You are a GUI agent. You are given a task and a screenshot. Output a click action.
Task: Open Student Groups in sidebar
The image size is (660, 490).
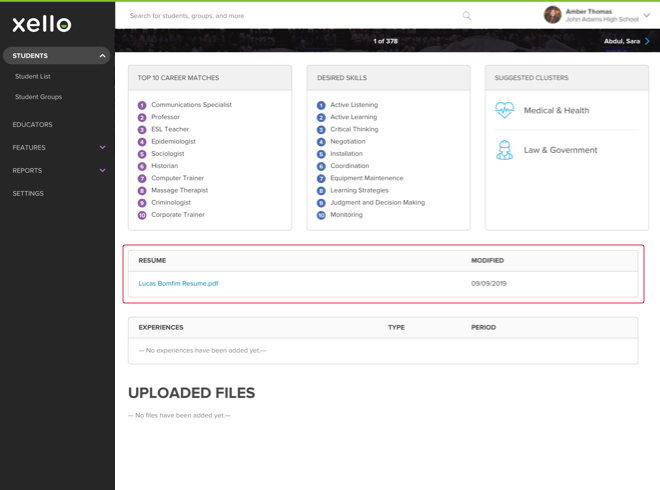pyautogui.click(x=38, y=97)
